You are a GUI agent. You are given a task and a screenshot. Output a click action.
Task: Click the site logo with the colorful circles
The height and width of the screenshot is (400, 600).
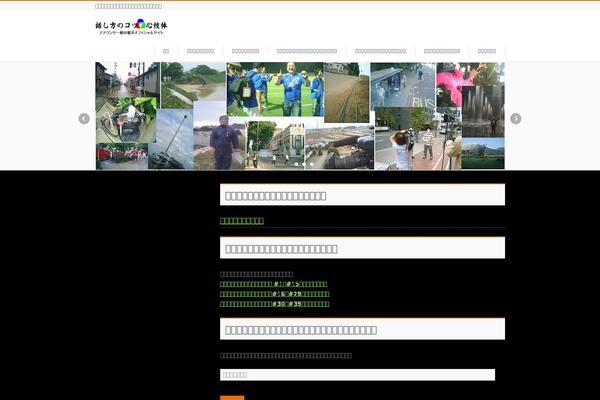pos(131,27)
